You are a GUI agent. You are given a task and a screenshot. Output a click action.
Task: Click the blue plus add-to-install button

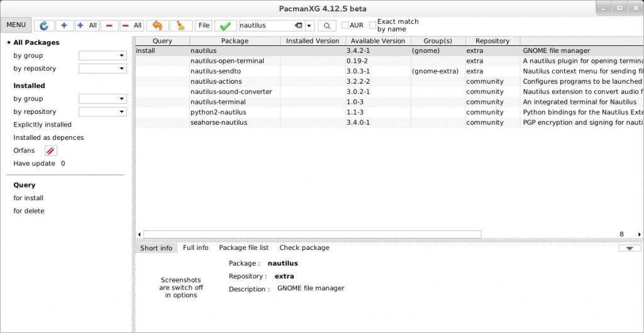click(65, 25)
